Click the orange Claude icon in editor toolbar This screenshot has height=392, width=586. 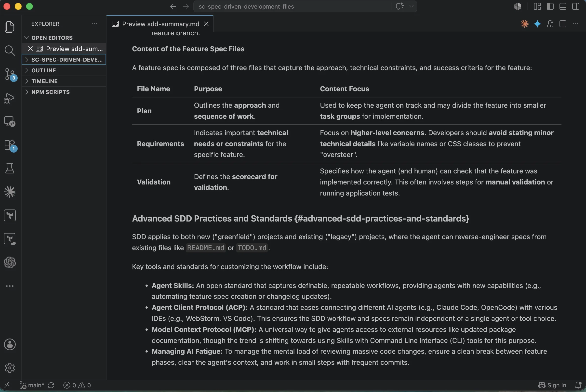click(524, 24)
